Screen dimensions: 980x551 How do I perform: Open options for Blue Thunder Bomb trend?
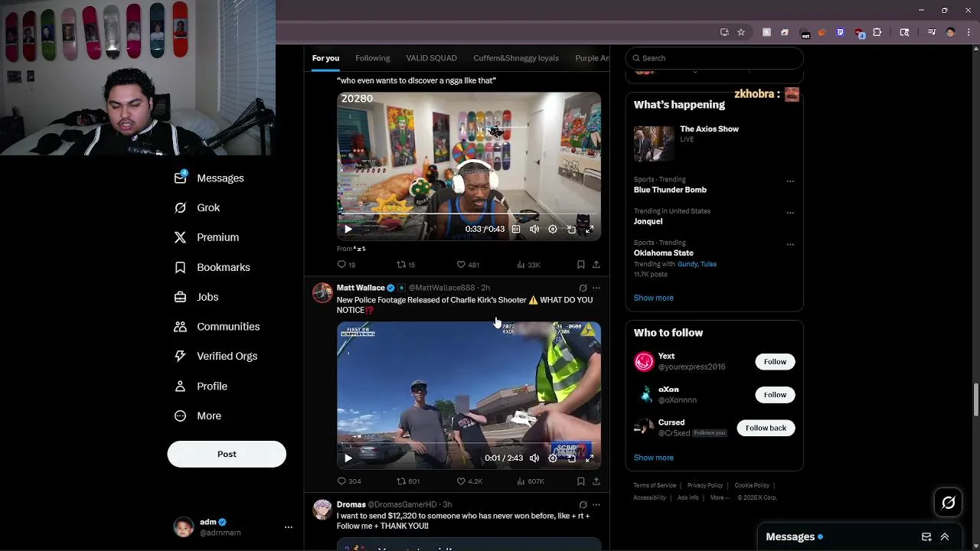[x=790, y=181]
